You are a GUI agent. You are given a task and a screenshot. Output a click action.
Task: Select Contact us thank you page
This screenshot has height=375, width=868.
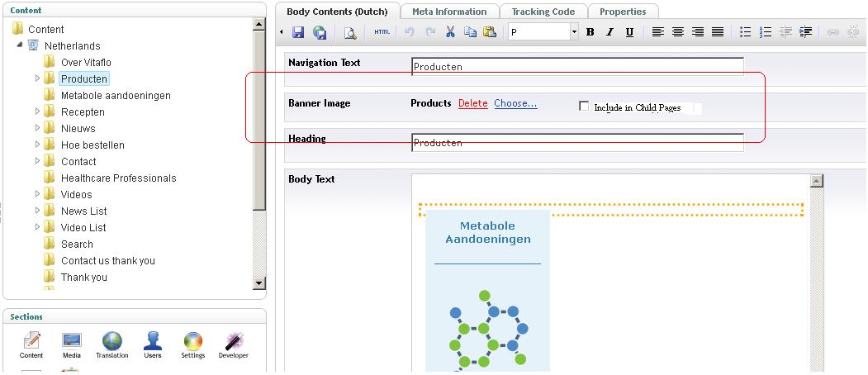[x=108, y=260]
